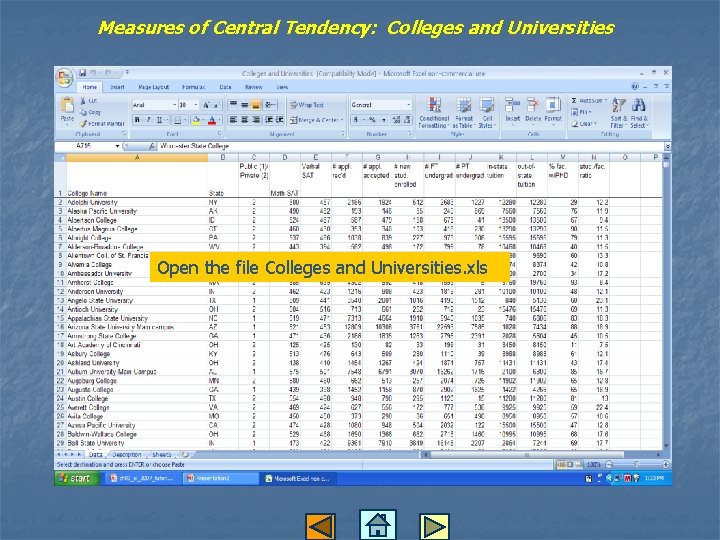720x540 pixels.
Task: Click the Office button orb
Action: [x=65, y=78]
